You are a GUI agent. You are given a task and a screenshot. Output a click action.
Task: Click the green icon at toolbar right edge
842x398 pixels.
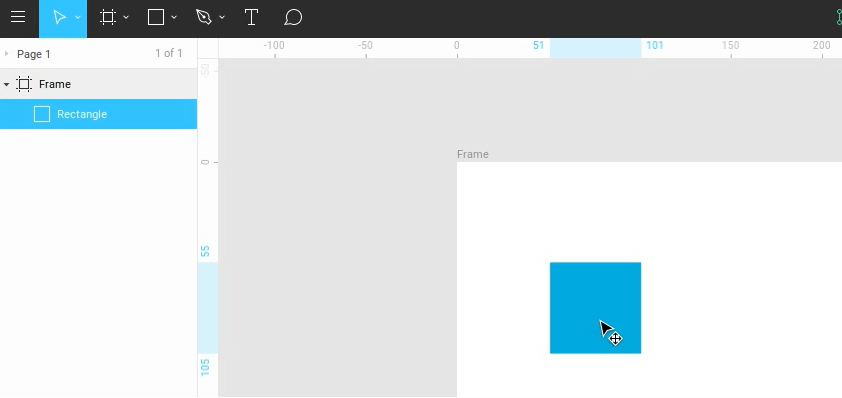(x=839, y=17)
